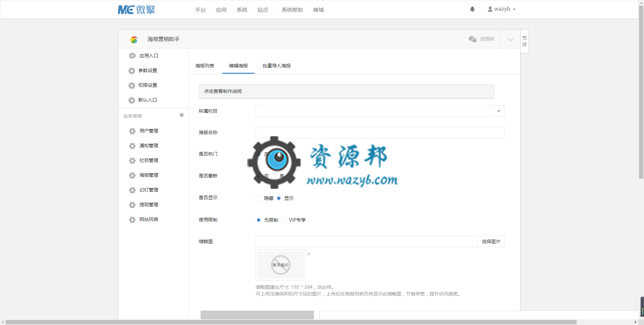Viewport: 644px width, 325px height.
Task: Click the 海报管理 gear icon
Action: click(132, 175)
